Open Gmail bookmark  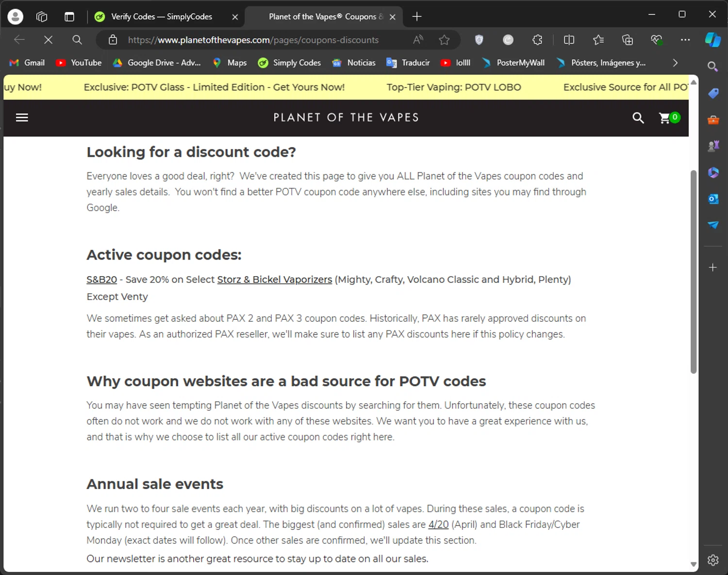(27, 63)
